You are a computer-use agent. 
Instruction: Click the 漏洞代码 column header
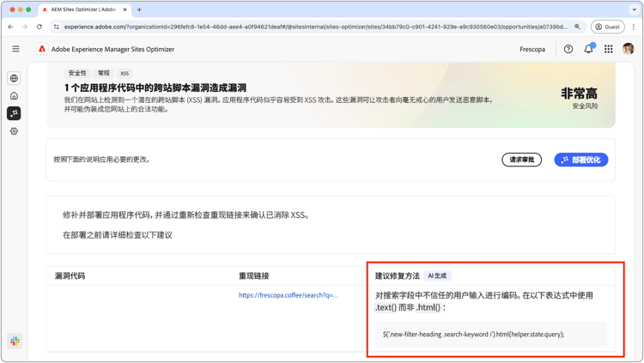tap(70, 276)
